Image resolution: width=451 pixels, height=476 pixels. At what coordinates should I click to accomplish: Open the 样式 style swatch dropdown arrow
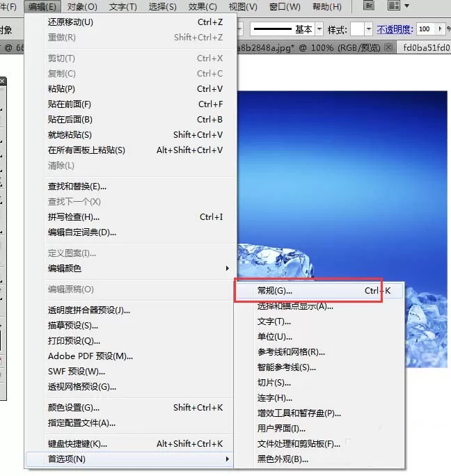click(x=368, y=29)
